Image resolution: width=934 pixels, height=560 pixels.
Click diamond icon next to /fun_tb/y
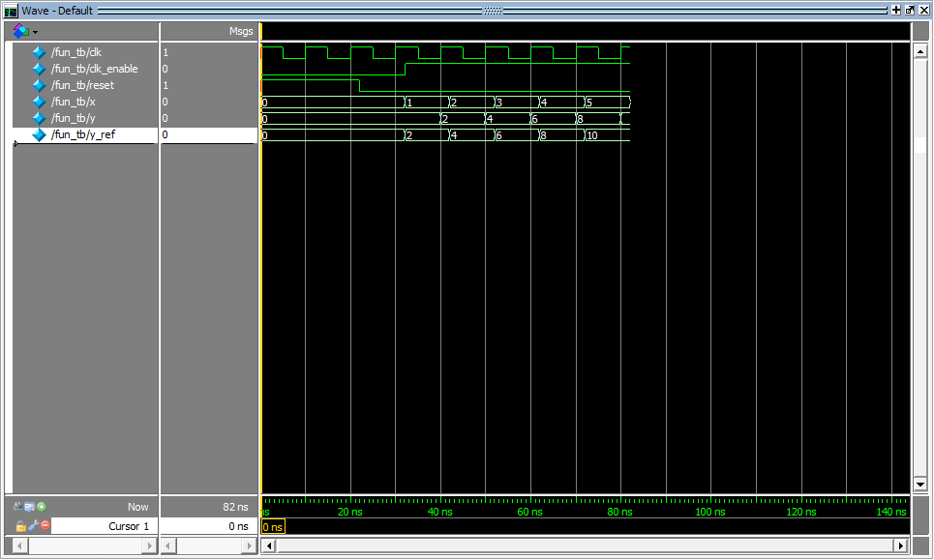coord(40,118)
